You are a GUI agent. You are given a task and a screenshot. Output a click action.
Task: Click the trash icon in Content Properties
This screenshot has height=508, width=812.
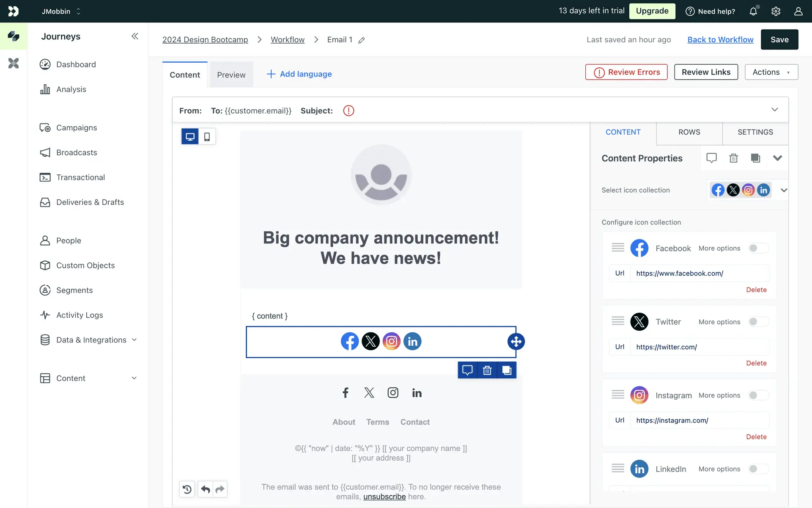point(733,158)
